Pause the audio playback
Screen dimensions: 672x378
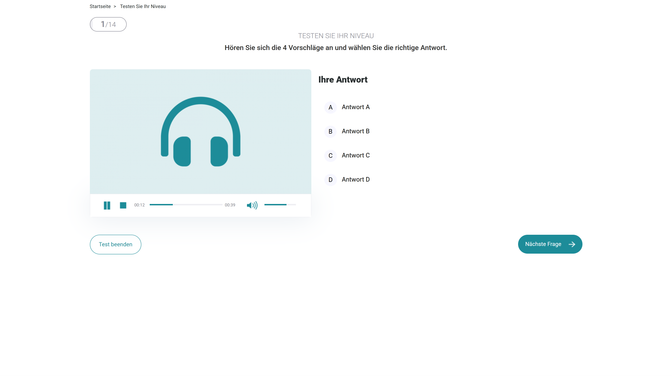[x=107, y=205]
